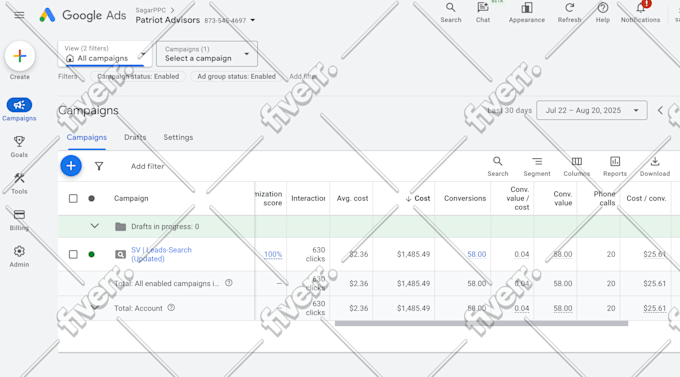The width and height of the screenshot is (680, 377).
Task: Open the Notifications bell
Action: (640, 13)
